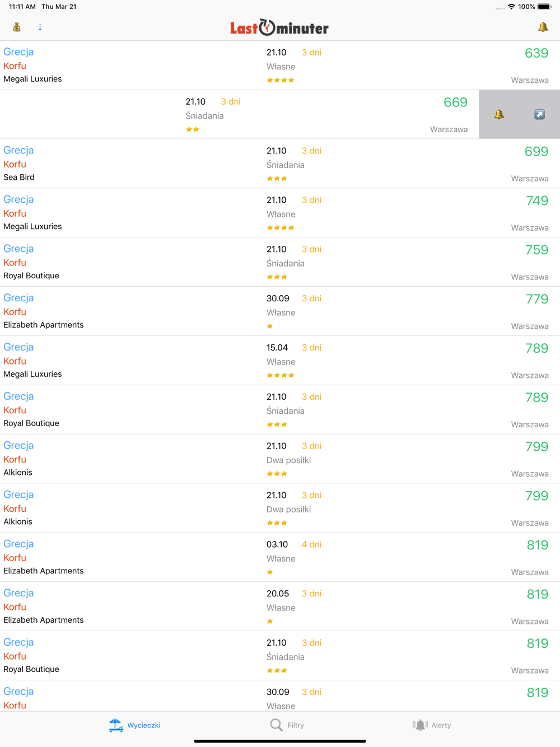This screenshot has width=560, height=747.
Task: Tap share arrow icon on swiped offer
Action: pos(539,114)
